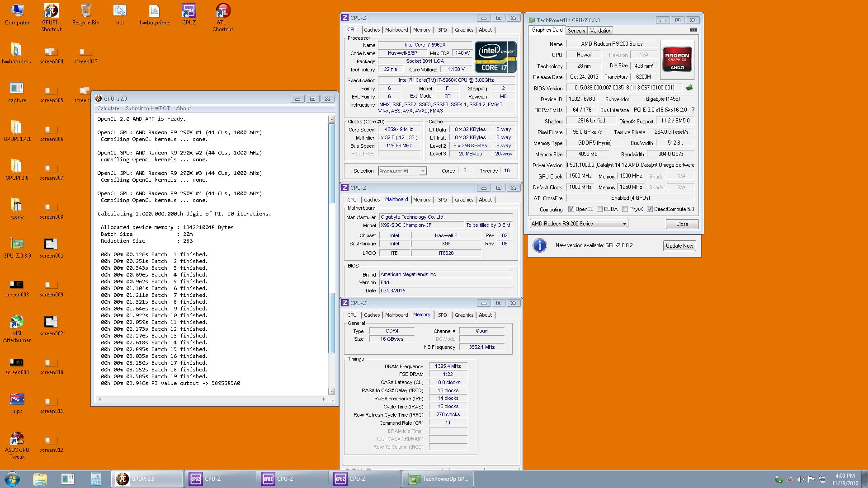Open Windows Explorer from the taskbar
Image resolution: width=868 pixels, height=488 pixels.
pos(40,479)
